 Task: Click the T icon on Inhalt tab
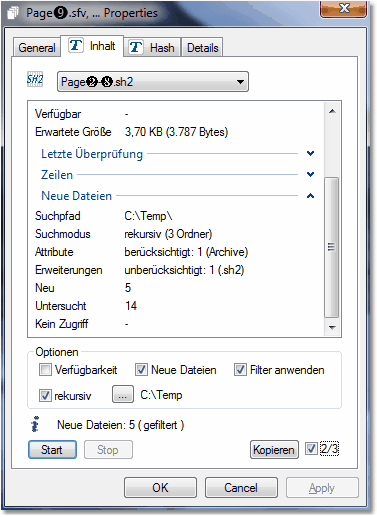(x=76, y=45)
